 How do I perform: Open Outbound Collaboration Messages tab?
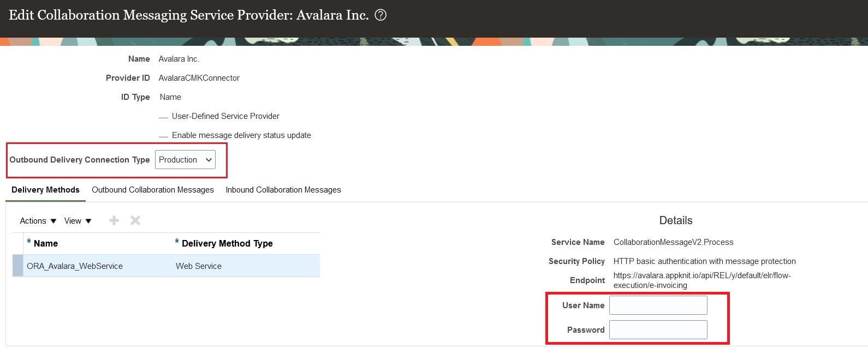[x=153, y=190]
